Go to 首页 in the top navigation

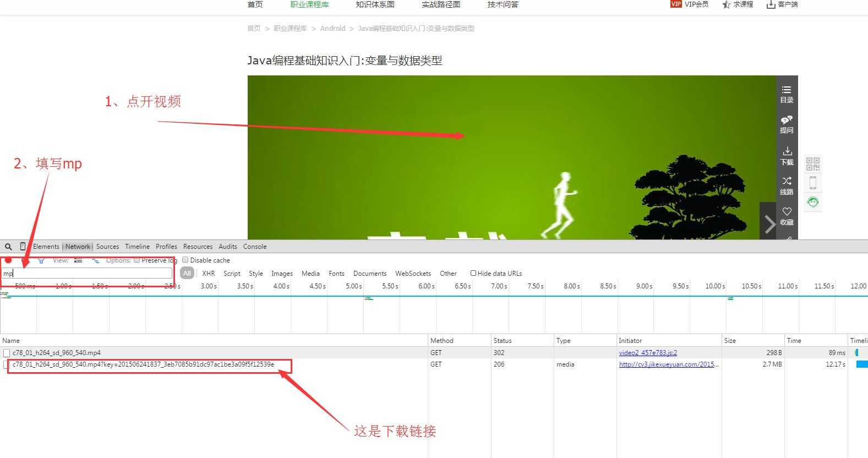(x=255, y=4)
